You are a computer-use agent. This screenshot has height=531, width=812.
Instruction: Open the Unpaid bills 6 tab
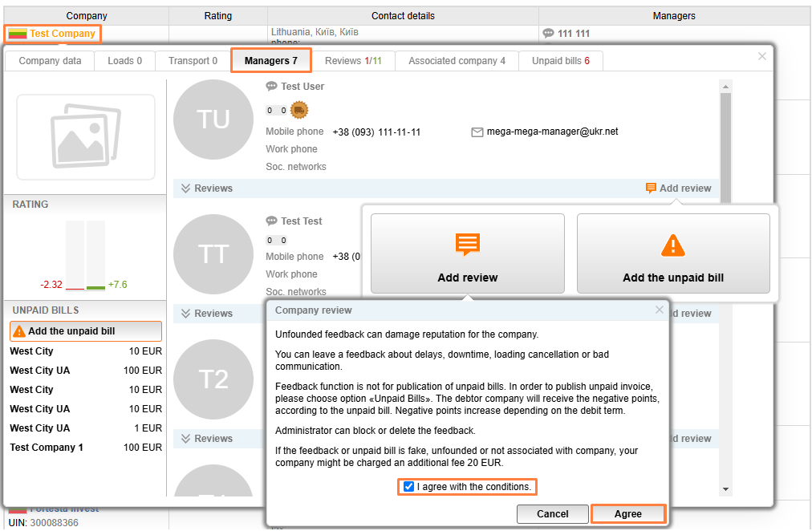click(560, 61)
